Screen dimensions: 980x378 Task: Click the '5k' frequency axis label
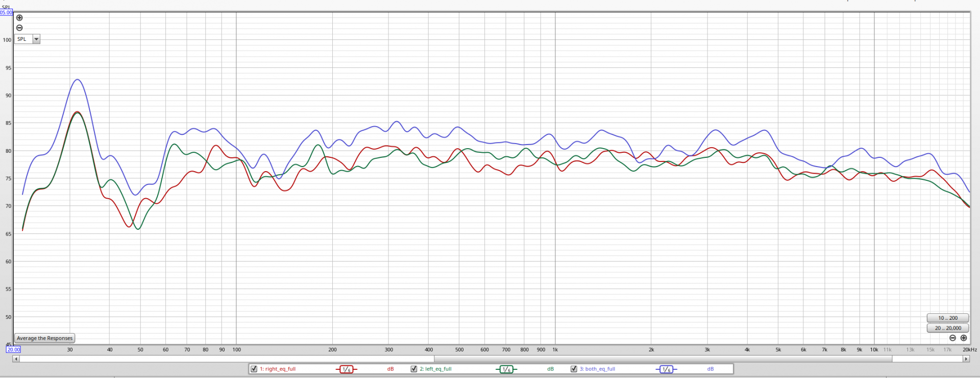pyautogui.click(x=778, y=350)
